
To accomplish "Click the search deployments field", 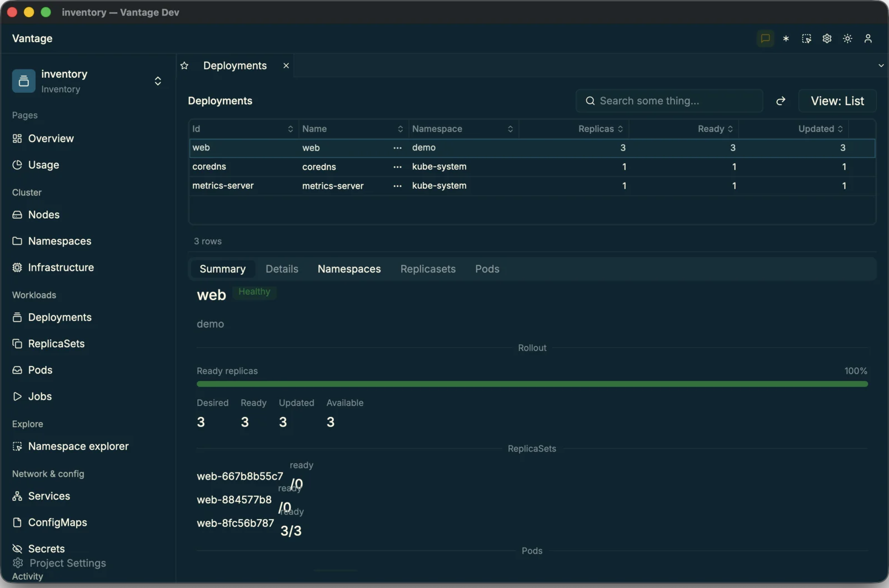I will point(669,100).
